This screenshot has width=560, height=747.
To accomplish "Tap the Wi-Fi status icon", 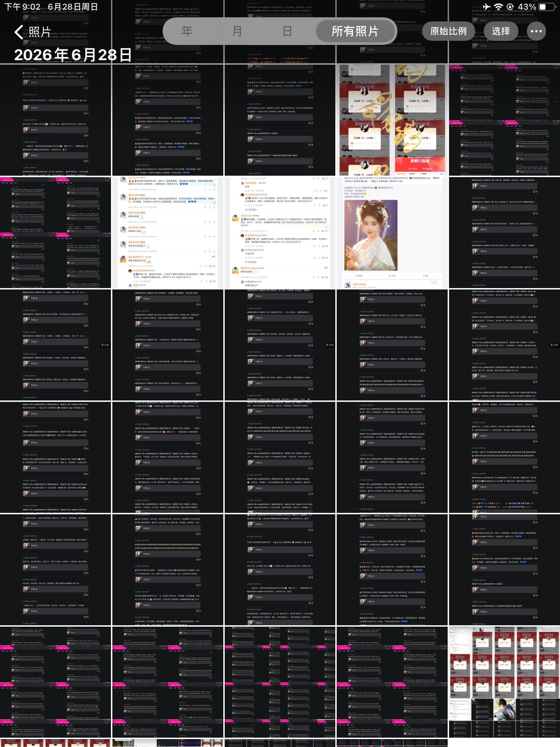I will [x=498, y=7].
